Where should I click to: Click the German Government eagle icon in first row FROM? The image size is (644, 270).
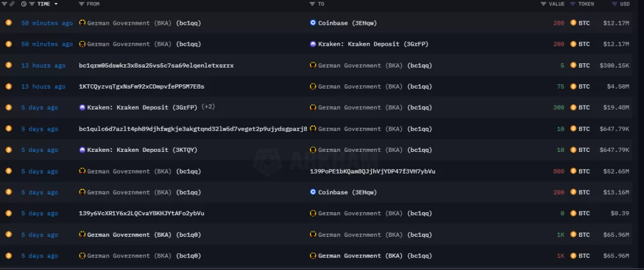click(82, 23)
